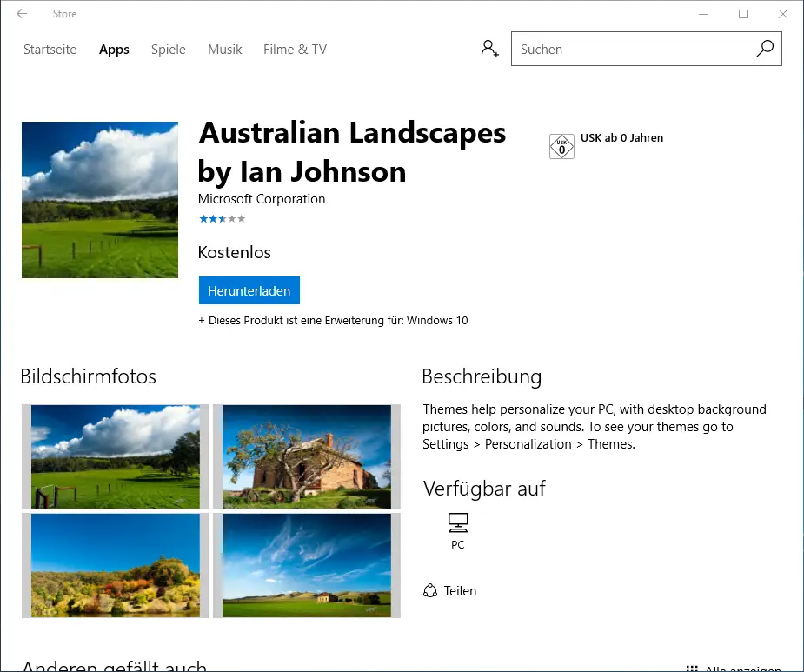Open the Startseite tab
The height and width of the screenshot is (672, 804).
click(50, 50)
